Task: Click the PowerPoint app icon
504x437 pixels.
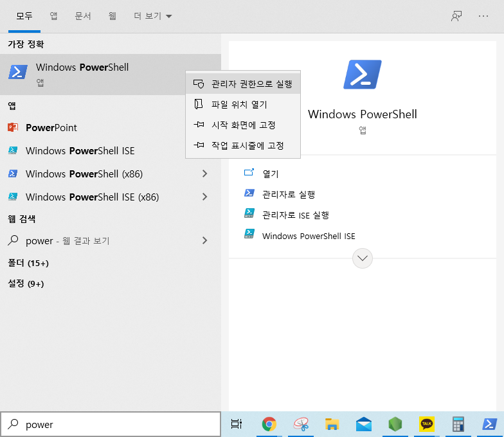Action: point(13,127)
